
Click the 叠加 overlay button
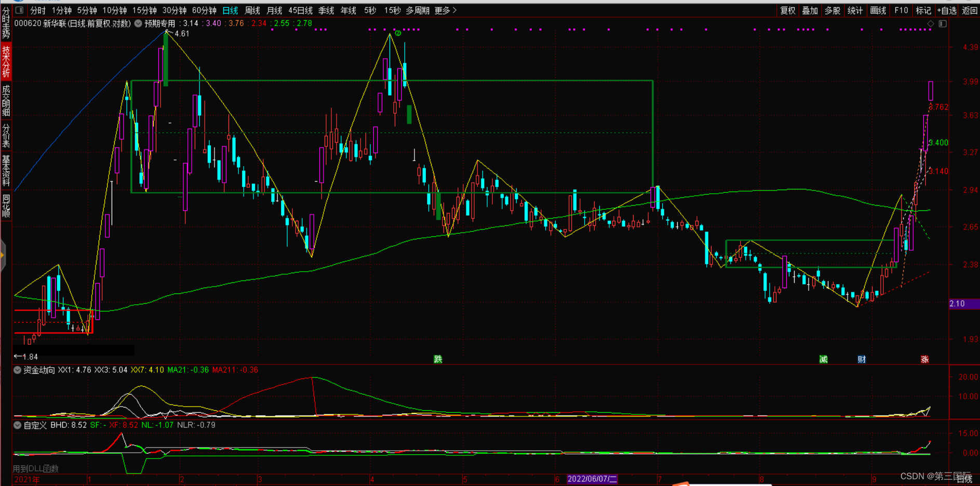(x=810, y=10)
